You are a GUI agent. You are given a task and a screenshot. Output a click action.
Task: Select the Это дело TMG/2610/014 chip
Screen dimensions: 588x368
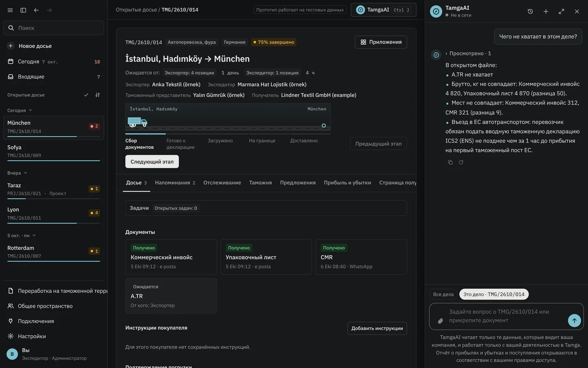tap(494, 294)
